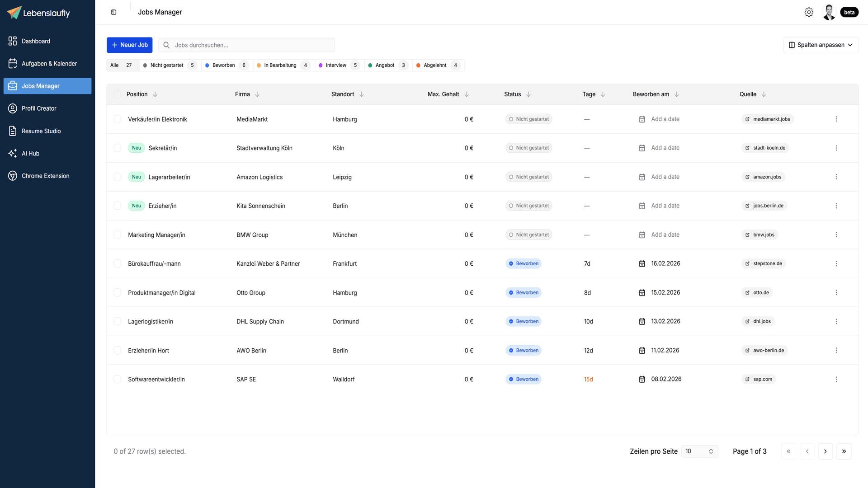Click the sidebar collapse panel icon
This screenshot has width=868, height=488.
coord(113,12)
